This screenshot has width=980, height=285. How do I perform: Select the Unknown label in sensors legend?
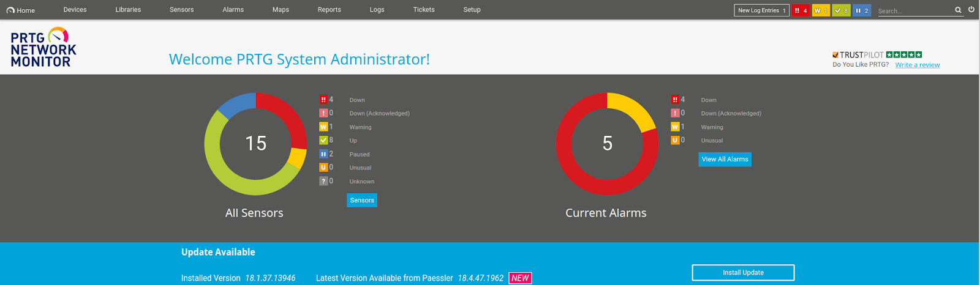point(362,182)
